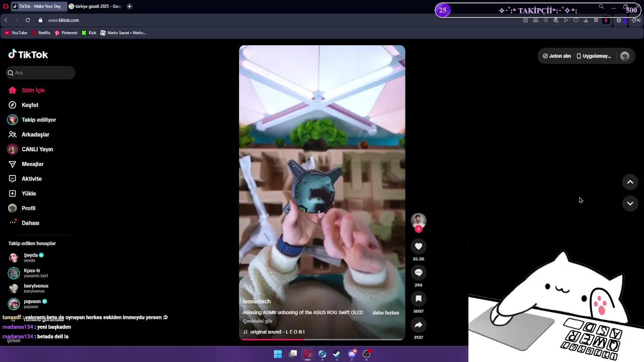Open Windows Start menu
Screen dimensions: 644x362
[x=278, y=354]
